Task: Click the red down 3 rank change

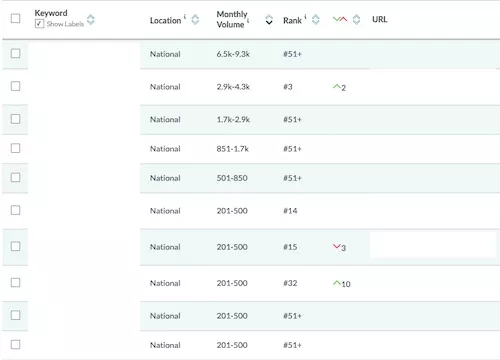Action: click(339, 247)
